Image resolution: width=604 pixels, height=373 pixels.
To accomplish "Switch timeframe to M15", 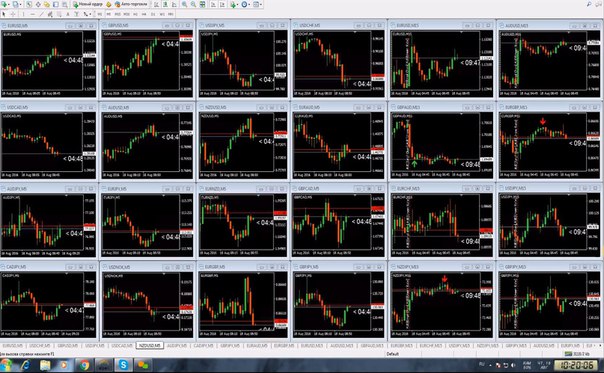I will click(117, 14).
